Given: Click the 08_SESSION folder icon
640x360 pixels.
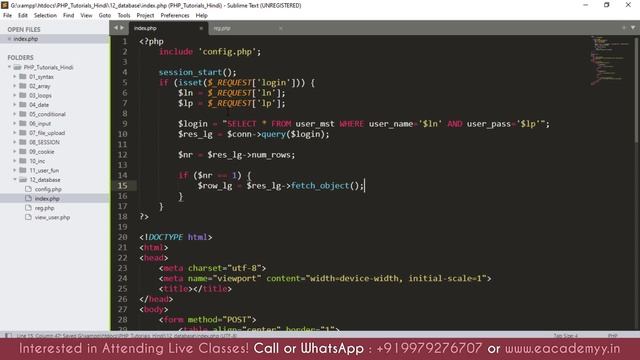Looking at the screenshot, I should pos(23,142).
